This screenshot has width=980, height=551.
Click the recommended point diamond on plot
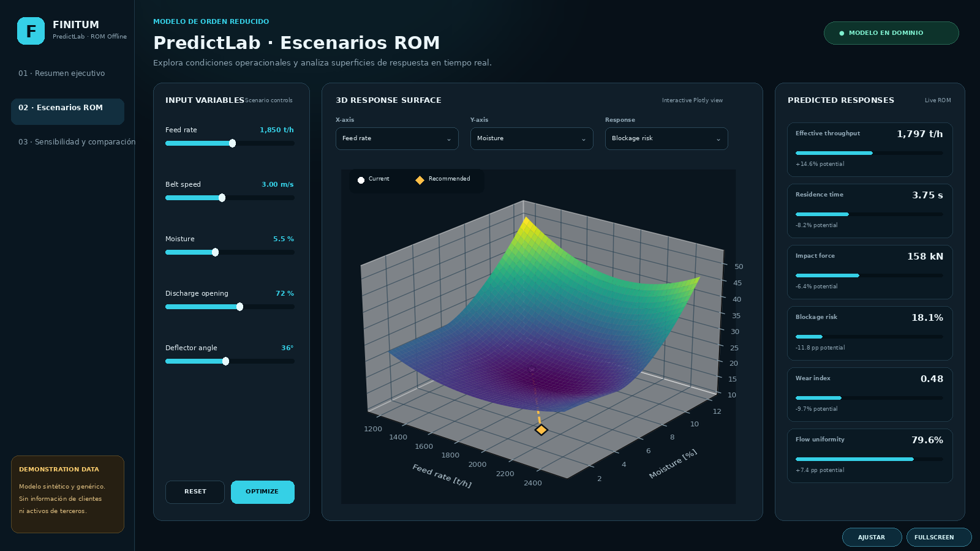541,430
